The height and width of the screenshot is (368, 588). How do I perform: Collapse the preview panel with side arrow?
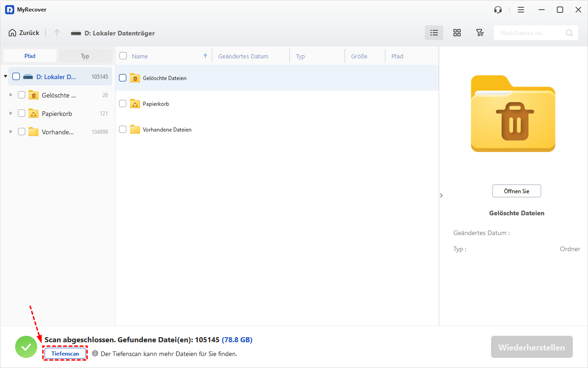pyautogui.click(x=441, y=195)
